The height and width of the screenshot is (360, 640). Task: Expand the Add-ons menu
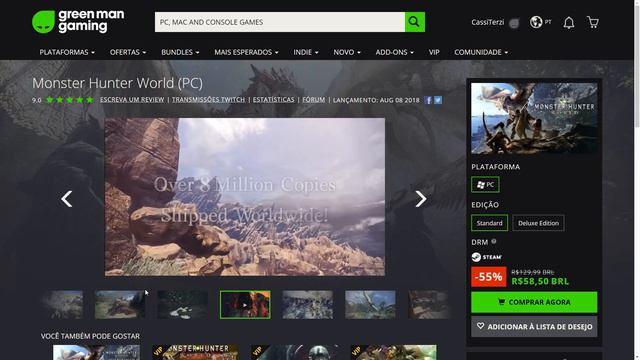pyautogui.click(x=394, y=52)
